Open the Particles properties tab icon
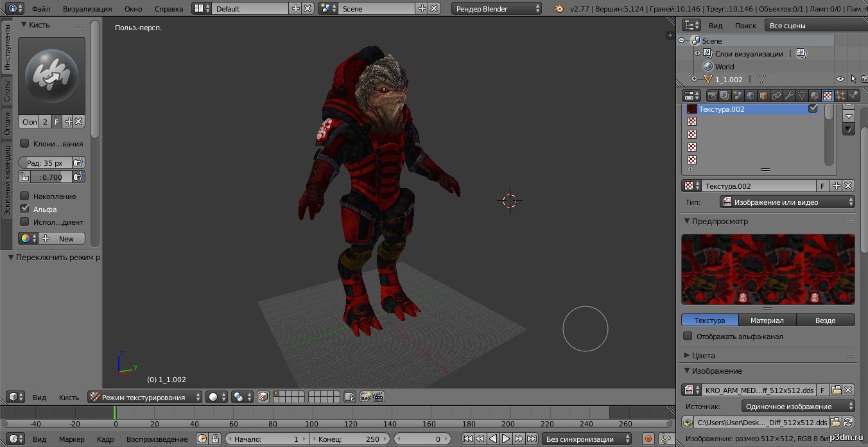The height and width of the screenshot is (447, 868). [840, 96]
